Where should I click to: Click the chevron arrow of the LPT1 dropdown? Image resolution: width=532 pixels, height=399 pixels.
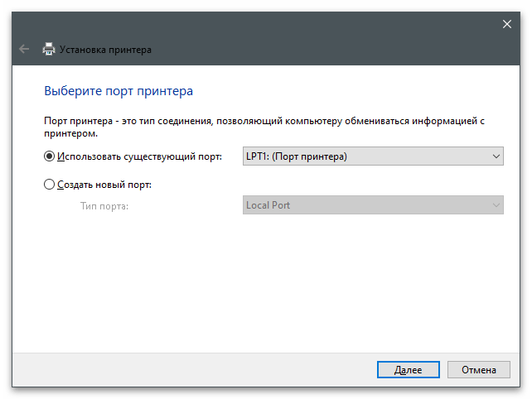[496, 156]
